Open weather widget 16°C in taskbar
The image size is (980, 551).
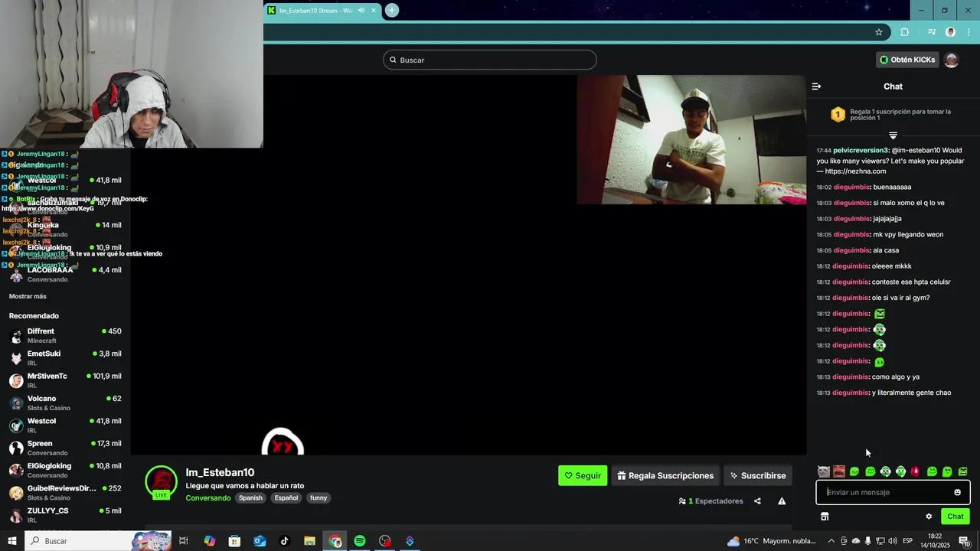[x=772, y=541]
